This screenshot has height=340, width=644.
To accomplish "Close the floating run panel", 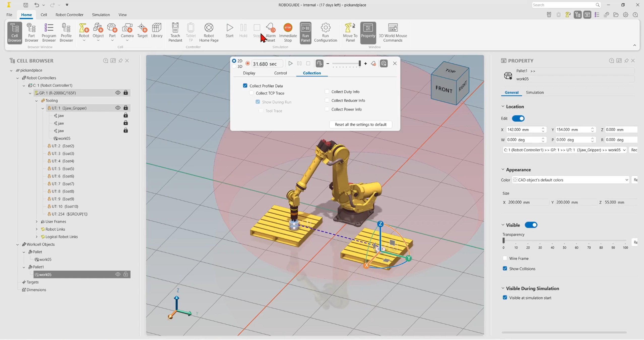I will tap(395, 64).
